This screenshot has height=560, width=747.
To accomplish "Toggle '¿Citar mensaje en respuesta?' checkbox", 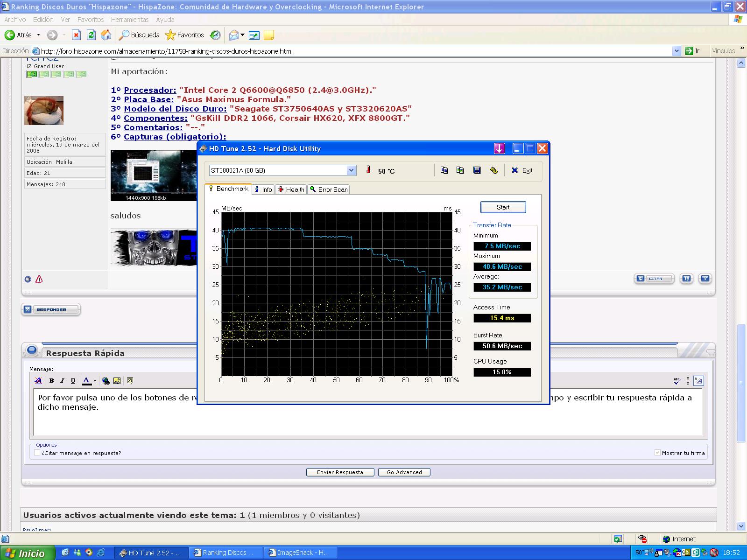I will [x=37, y=453].
